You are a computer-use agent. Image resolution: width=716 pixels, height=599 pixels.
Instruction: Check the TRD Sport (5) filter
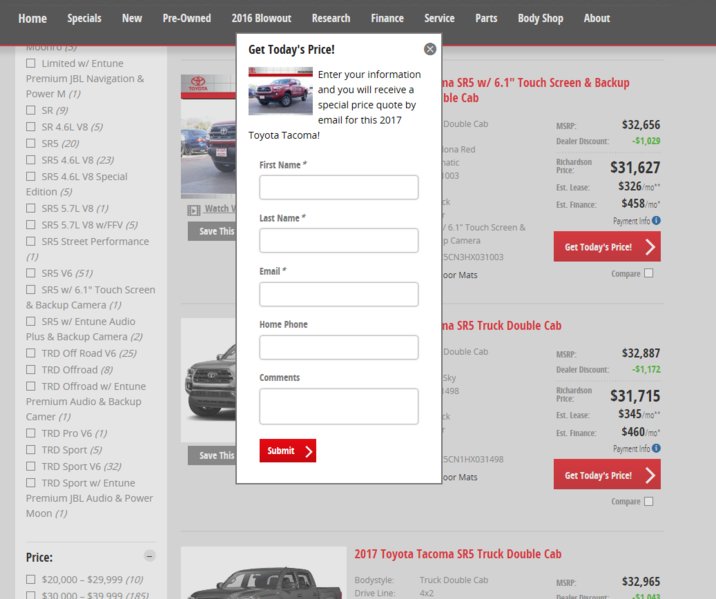[31, 450]
